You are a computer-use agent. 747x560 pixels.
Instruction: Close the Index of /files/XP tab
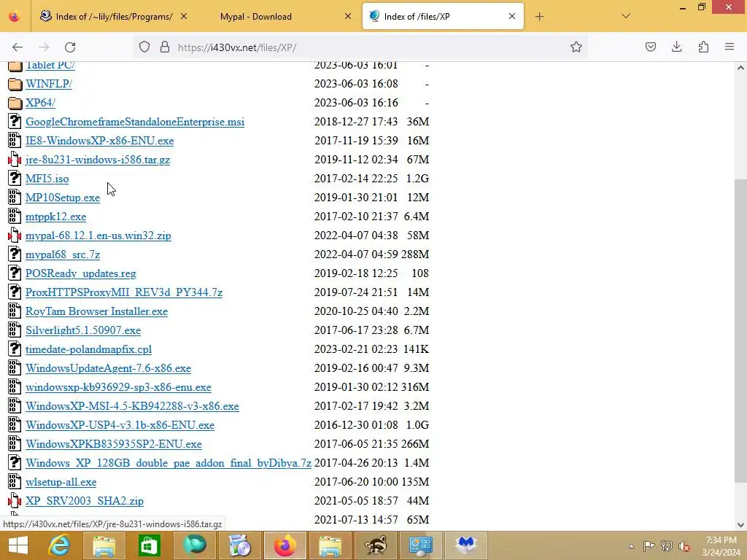pyautogui.click(x=511, y=16)
